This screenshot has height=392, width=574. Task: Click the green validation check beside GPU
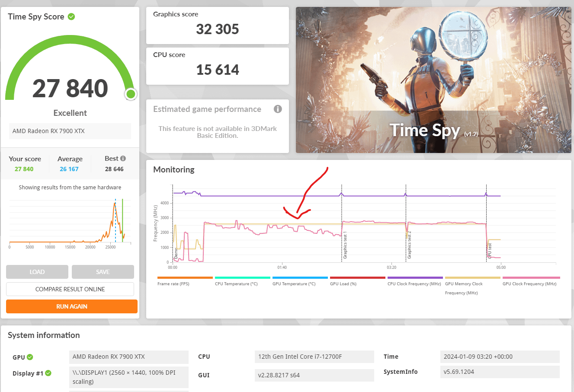[x=30, y=357]
